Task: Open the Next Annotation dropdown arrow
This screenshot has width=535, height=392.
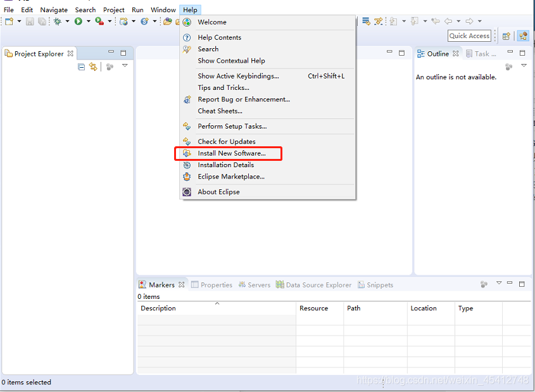Action: pos(404,22)
